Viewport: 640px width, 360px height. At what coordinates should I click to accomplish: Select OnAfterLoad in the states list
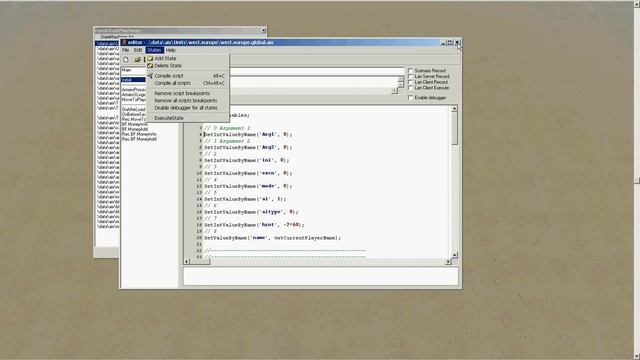point(133,109)
